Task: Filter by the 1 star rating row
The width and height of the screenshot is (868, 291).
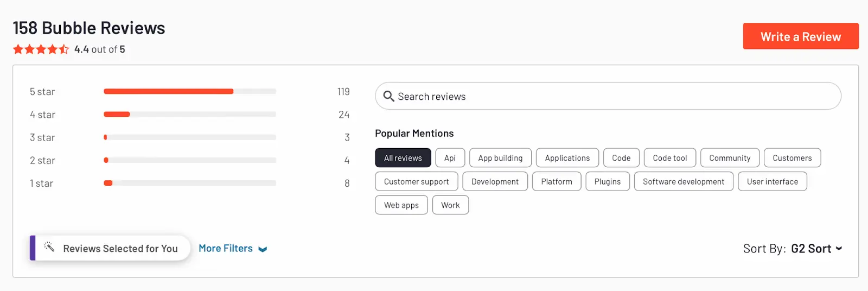Action: click(x=190, y=184)
